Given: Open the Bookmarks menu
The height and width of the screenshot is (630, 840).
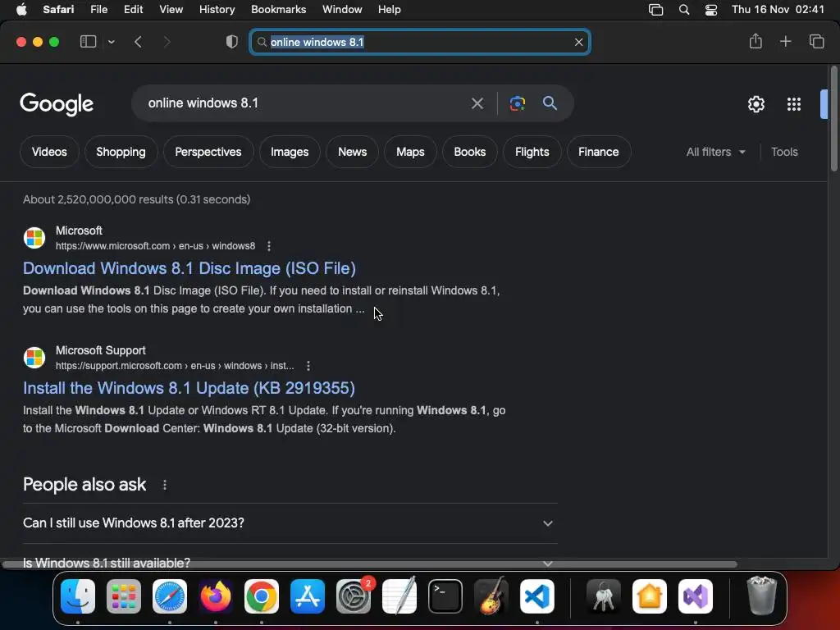Looking at the screenshot, I should pyautogui.click(x=279, y=10).
